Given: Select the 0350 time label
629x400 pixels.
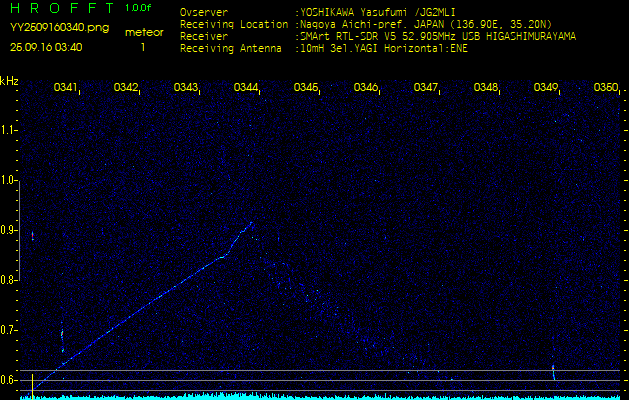Looking at the screenshot, I should 606,88.
